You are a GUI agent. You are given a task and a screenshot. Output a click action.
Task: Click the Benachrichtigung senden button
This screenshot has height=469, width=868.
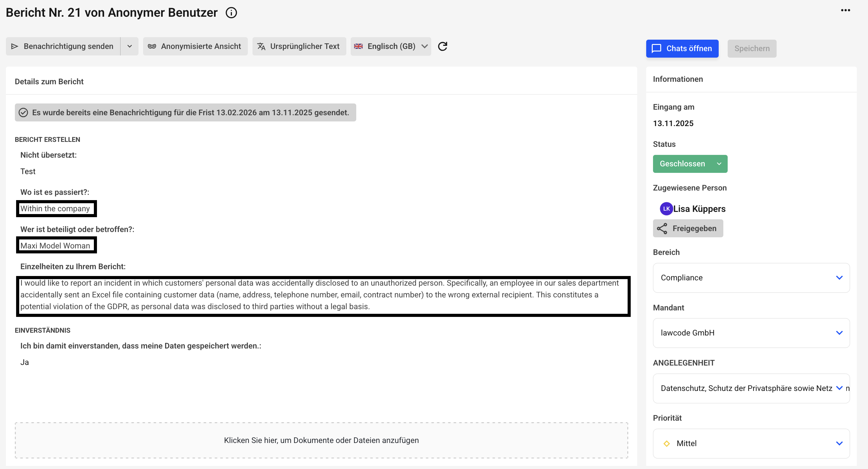click(x=63, y=46)
